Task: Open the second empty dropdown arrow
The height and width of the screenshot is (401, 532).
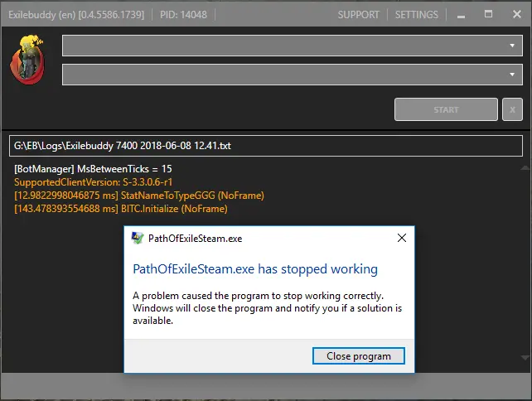Action: 511,75
